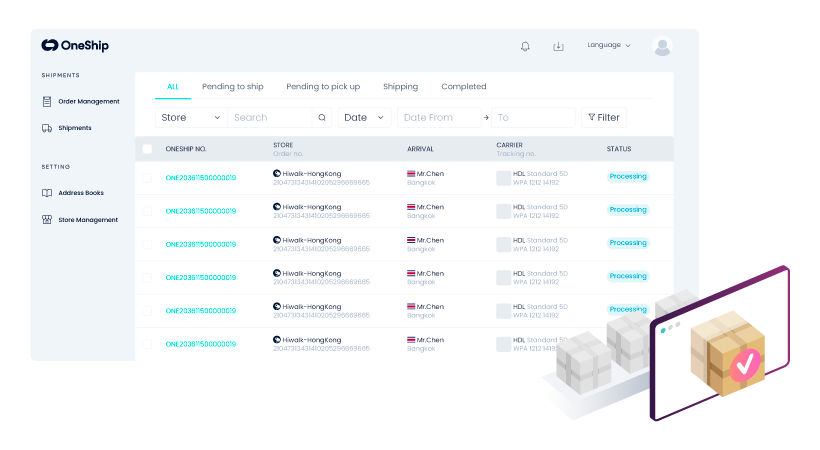Click the download icon in header
This screenshot has height=450, width=820.
coord(558,46)
